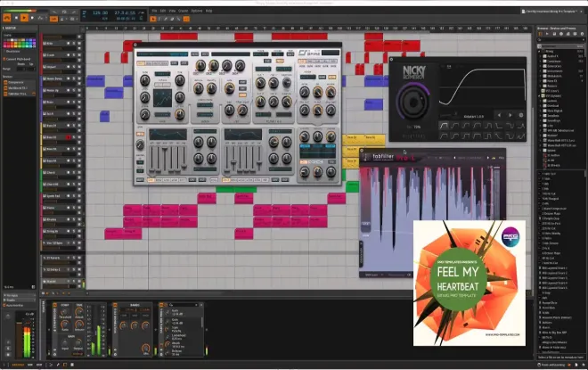Click the last icon in browser tab row
588x370 pixels.
[583, 34]
